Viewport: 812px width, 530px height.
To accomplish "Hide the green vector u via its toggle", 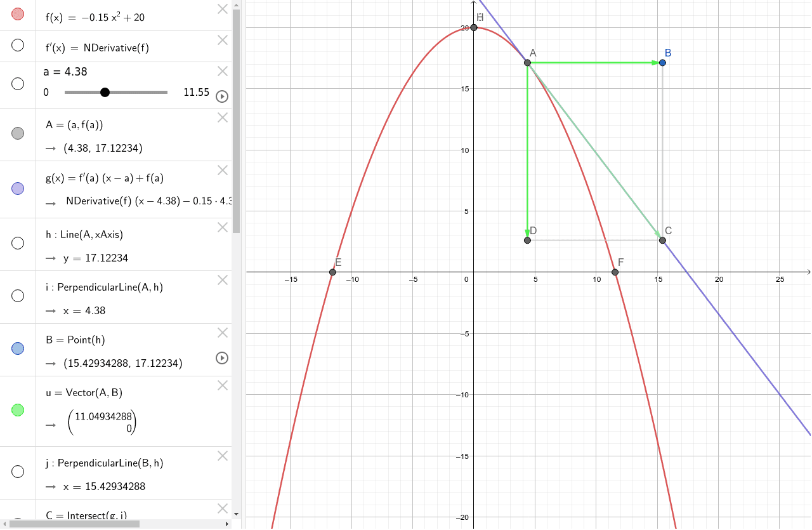I will (x=17, y=410).
